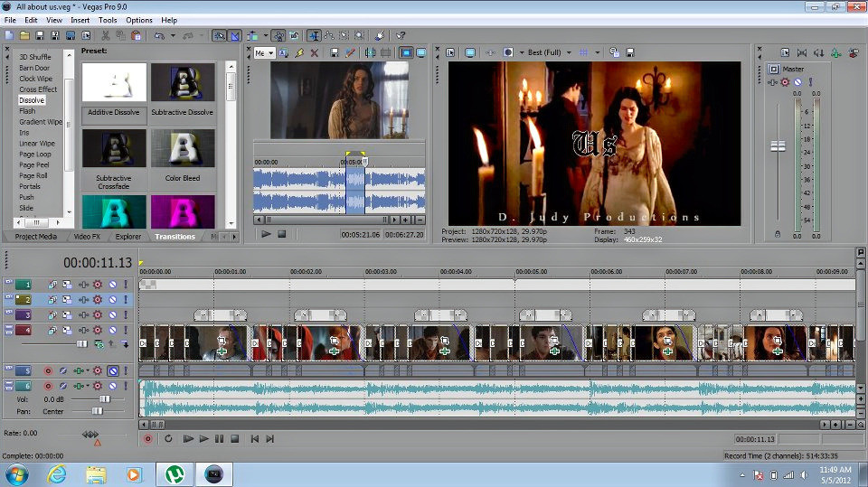
Task: Open the preview overlays grid dropdown arrow
Action: (x=597, y=52)
